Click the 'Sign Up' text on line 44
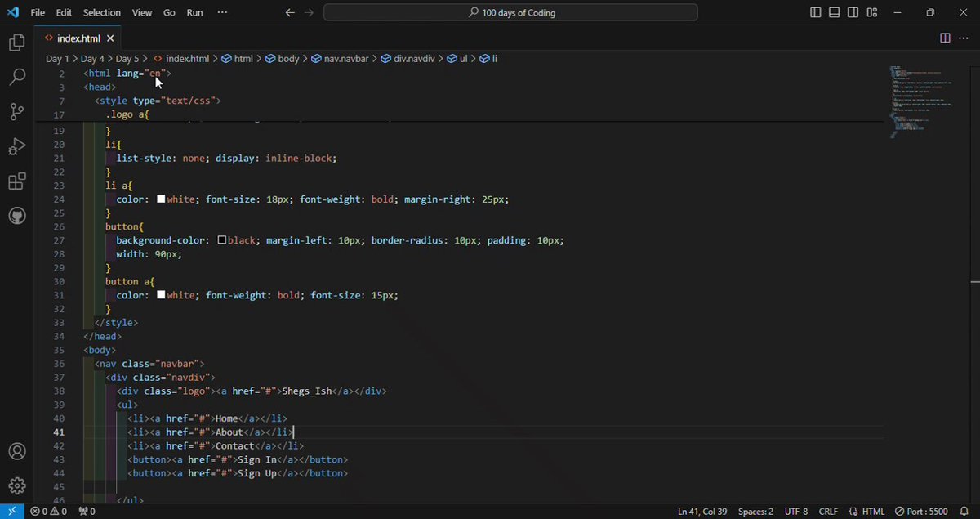Viewport: 980px width, 519px height. [256, 473]
